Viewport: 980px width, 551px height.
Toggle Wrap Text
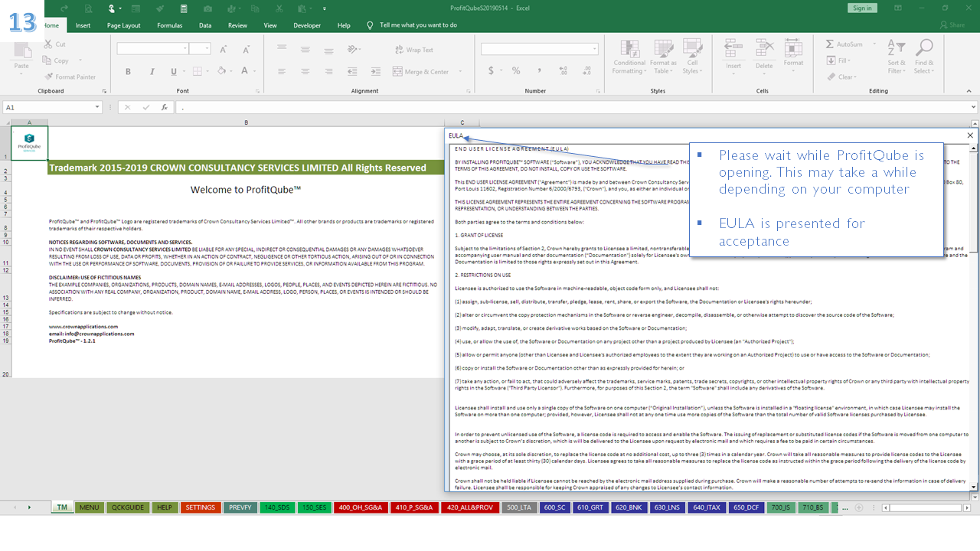click(413, 50)
